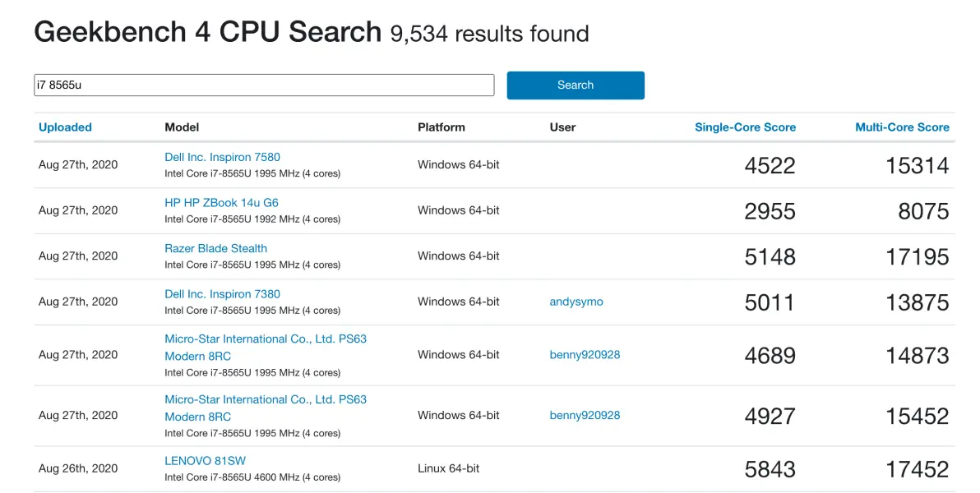Click Windows 64-bit in Inspiron 7580 row

click(x=459, y=164)
